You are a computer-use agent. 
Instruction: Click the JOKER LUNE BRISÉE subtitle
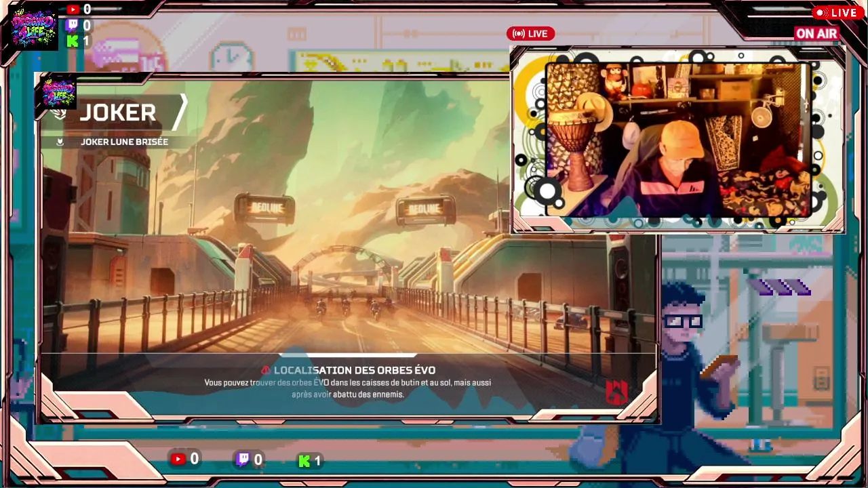tap(125, 142)
